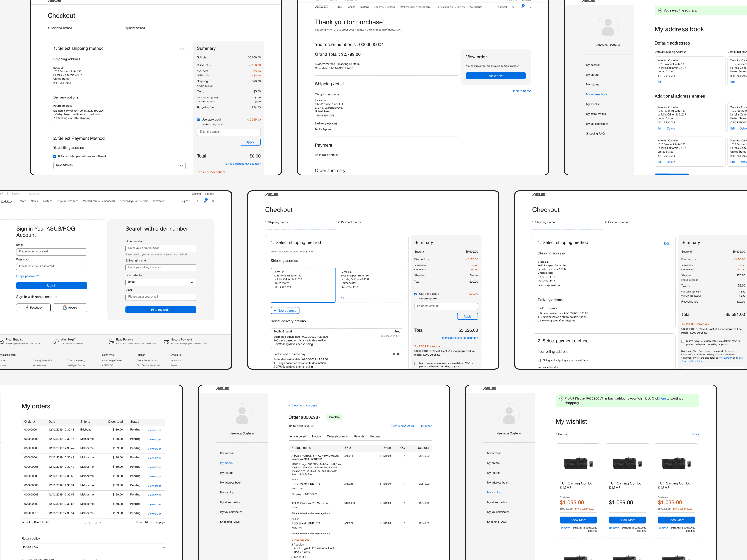The image size is (747, 560).
Task: Follow Back to home link
Action: click(x=521, y=91)
